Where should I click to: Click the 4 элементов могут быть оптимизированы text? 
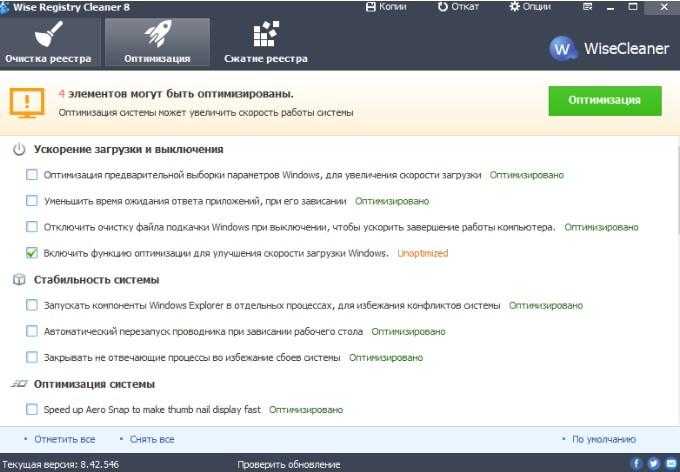pyautogui.click(x=176, y=94)
